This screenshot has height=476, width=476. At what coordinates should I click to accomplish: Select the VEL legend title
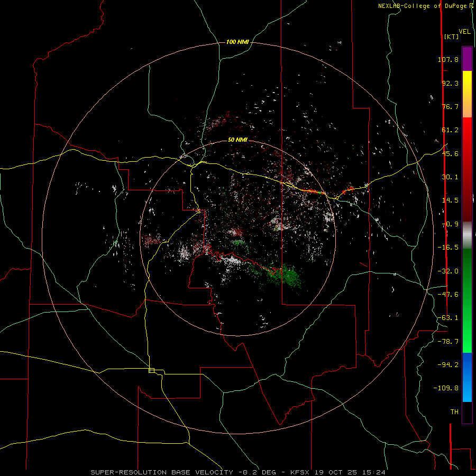464,32
